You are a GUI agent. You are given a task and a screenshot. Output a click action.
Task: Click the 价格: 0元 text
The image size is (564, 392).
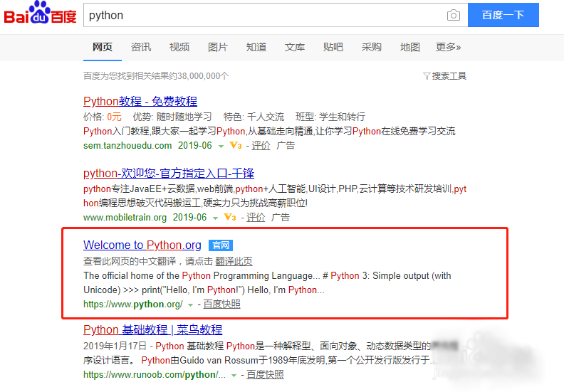[x=103, y=117]
